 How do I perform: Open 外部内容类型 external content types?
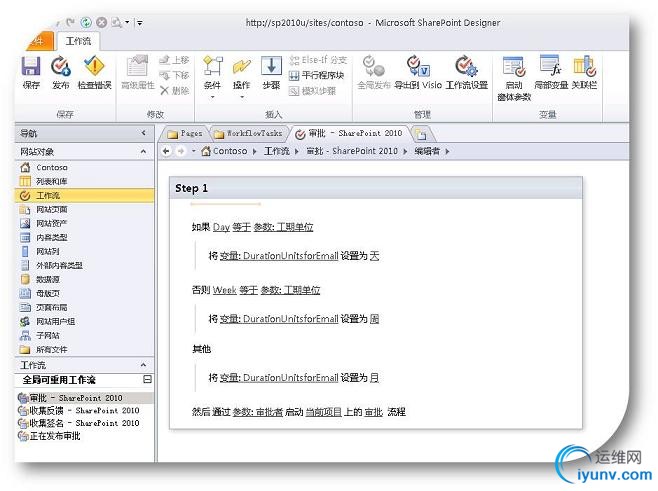tap(85, 265)
